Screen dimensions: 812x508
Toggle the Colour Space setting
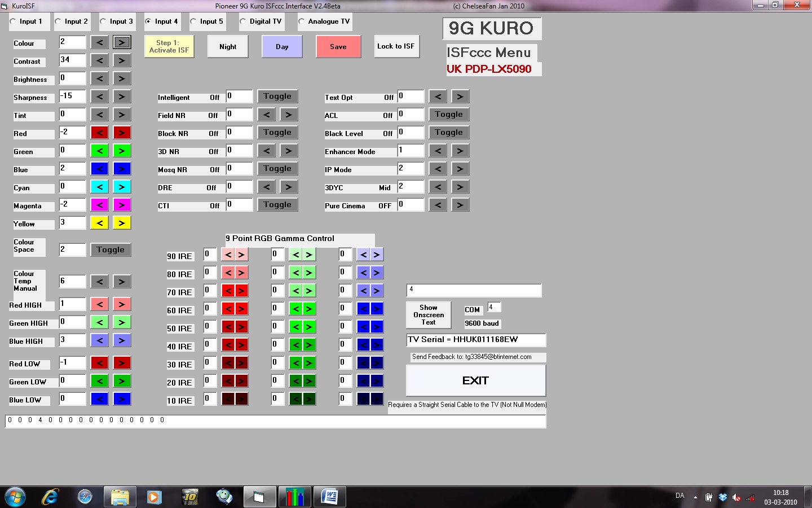coord(111,250)
